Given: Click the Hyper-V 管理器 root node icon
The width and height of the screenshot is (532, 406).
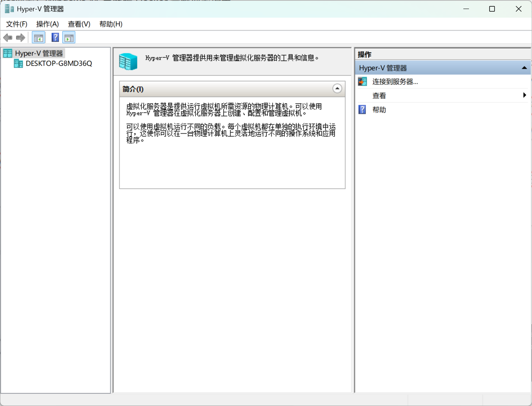Looking at the screenshot, I should tap(7, 53).
